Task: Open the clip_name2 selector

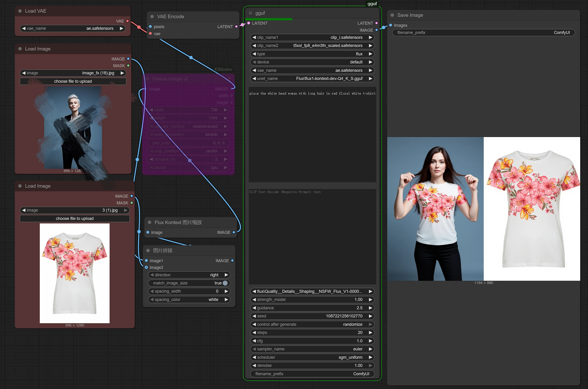Action: (312, 46)
